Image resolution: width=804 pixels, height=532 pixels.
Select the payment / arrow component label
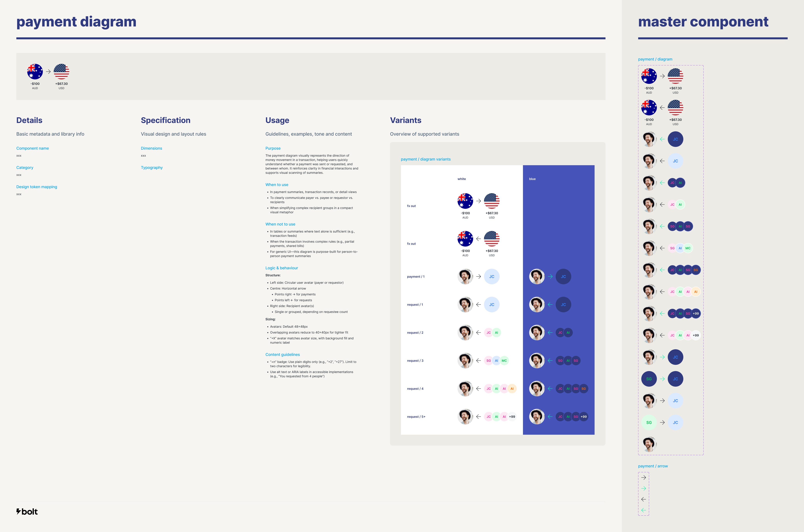tap(653, 466)
